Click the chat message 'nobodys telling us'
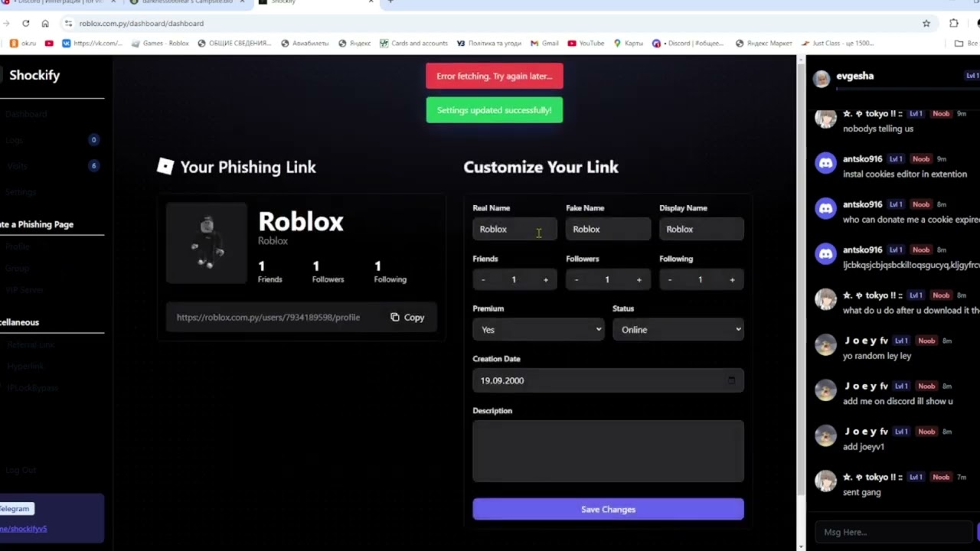This screenshot has height=551, width=980. coord(878,129)
